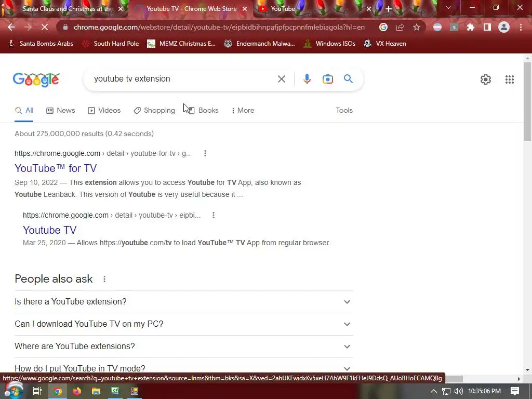Open File Explorer from taskbar

pyautogui.click(x=96, y=391)
